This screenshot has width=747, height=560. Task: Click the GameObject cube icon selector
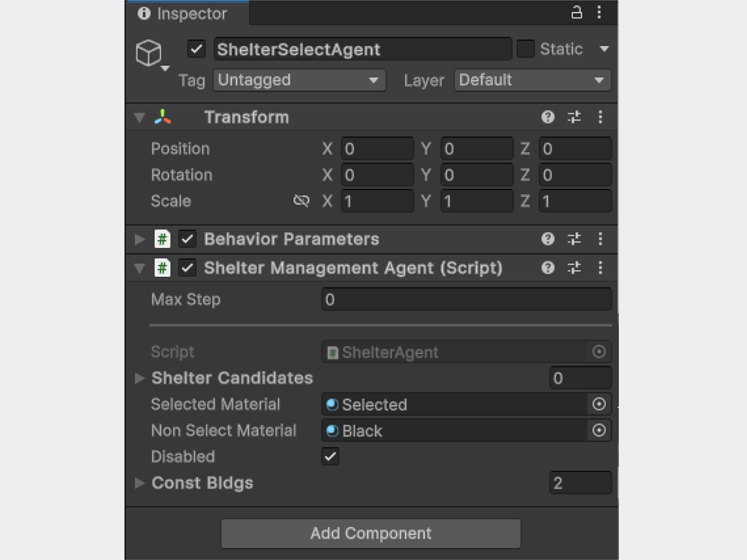[150, 55]
